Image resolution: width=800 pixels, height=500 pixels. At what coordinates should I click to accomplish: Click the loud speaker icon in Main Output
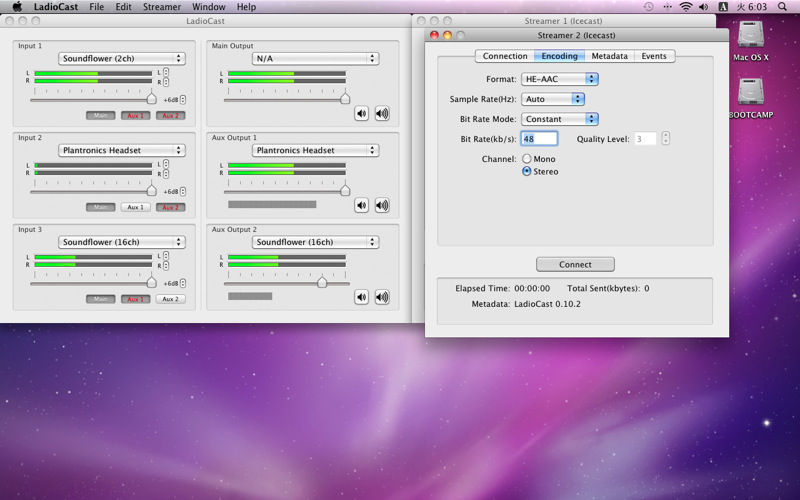point(382,113)
